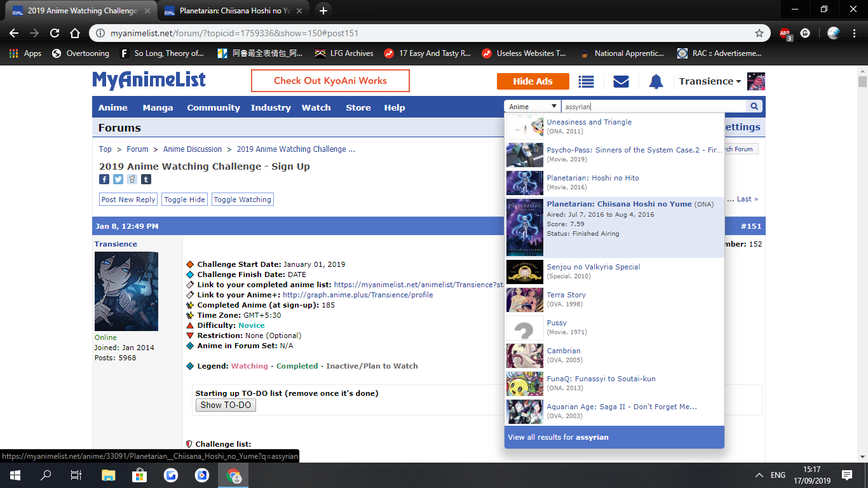Click View all results for assyrian
Screen dimensions: 868x488
[x=614, y=437]
